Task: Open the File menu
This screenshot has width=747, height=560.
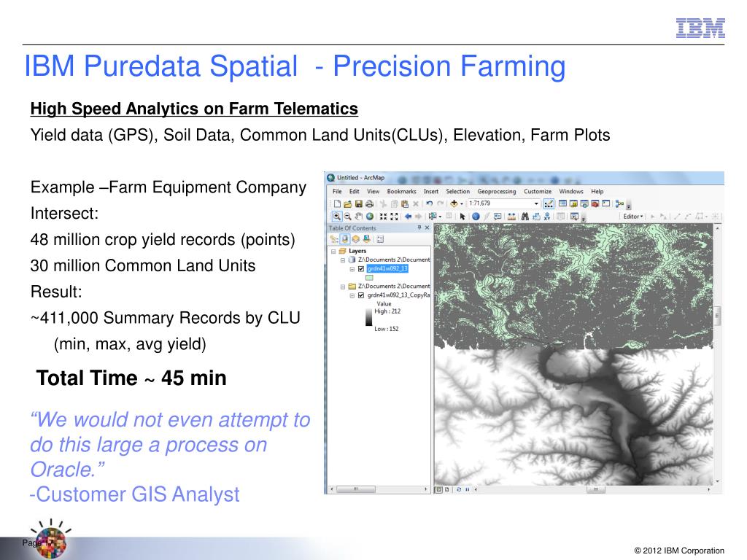Action: click(337, 192)
